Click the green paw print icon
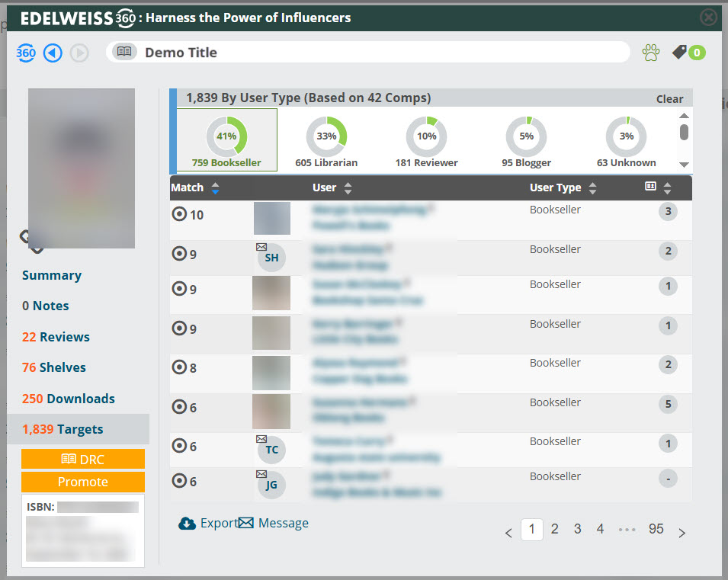The width and height of the screenshot is (728, 580). pyautogui.click(x=651, y=53)
